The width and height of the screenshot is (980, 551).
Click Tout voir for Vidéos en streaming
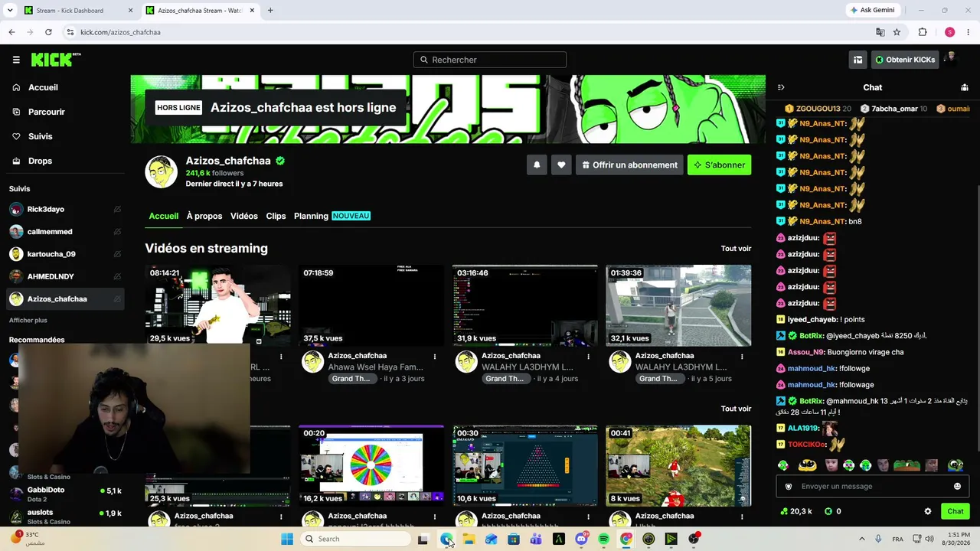736,248
